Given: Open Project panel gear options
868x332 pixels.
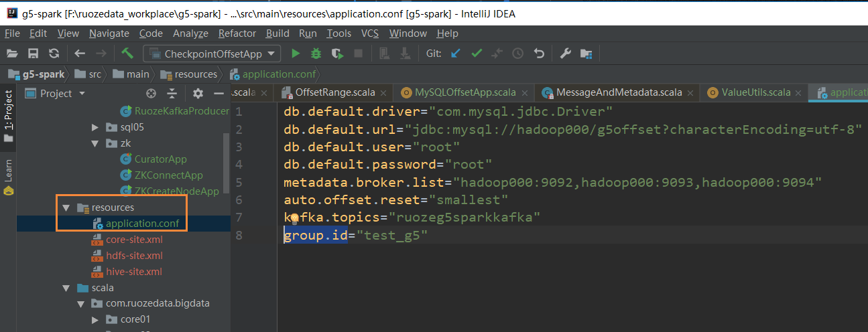Looking at the screenshot, I should (198, 94).
